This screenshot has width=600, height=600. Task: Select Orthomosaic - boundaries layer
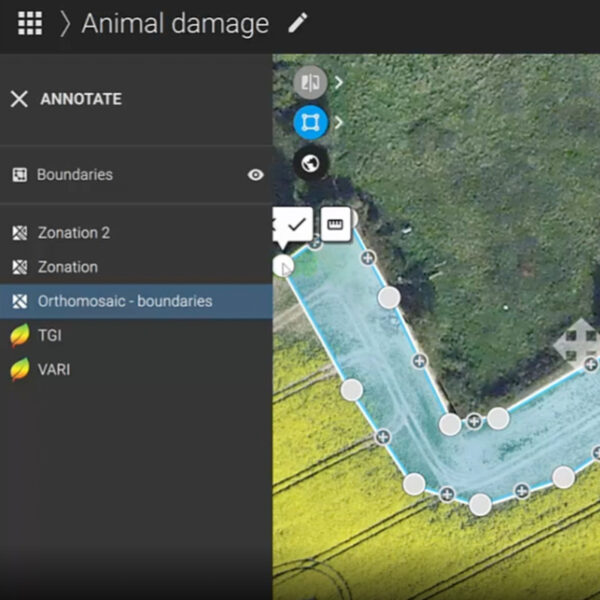click(x=124, y=301)
